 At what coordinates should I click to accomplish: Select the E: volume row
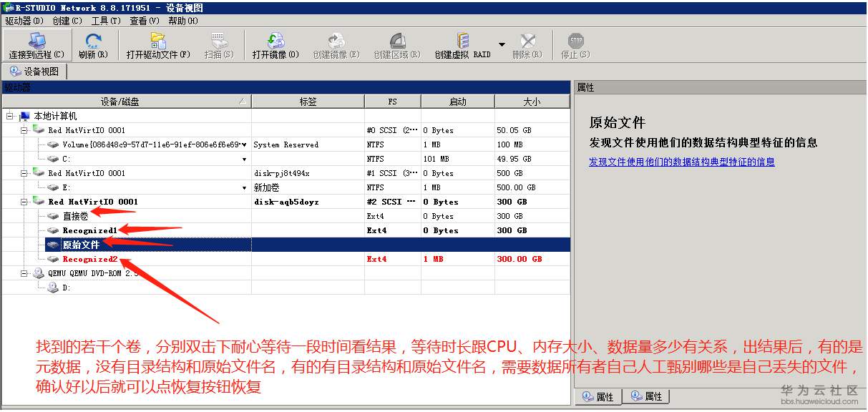coord(286,187)
